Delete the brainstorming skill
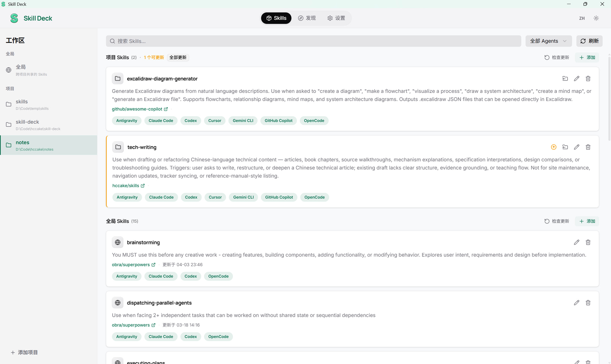 588,242
